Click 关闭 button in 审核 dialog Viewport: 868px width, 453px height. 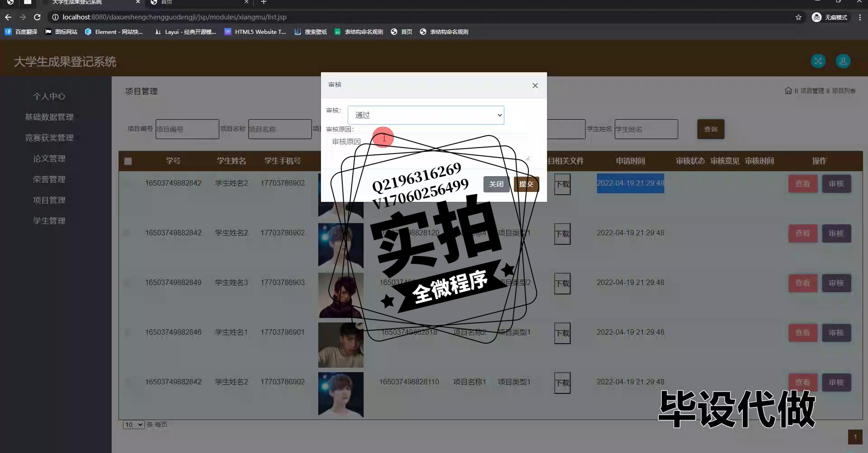point(496,184)
